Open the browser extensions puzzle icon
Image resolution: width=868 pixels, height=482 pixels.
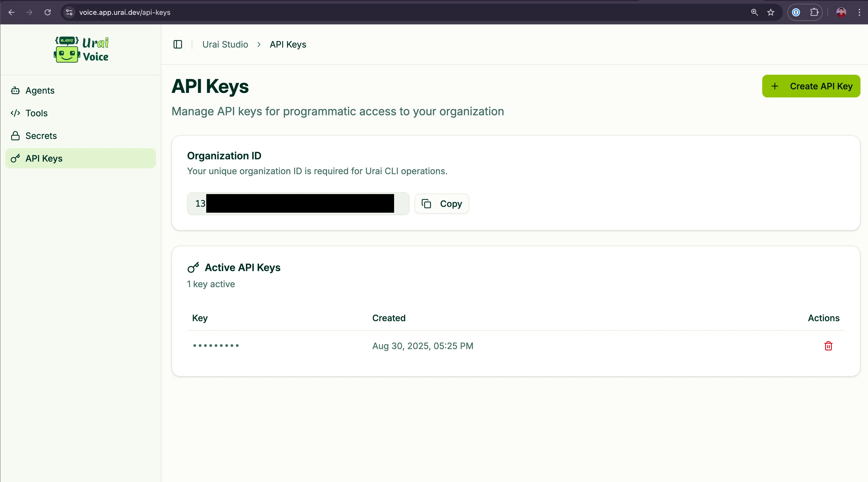click(x=814, y=13)
